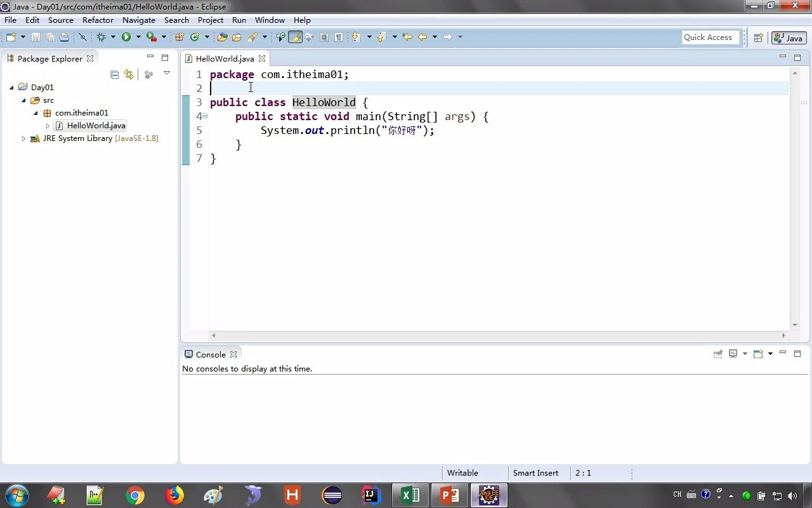The width and height of the screenshot is (812, 508).
Task: Open the Refactor menu
Action: tap(98, 20)
